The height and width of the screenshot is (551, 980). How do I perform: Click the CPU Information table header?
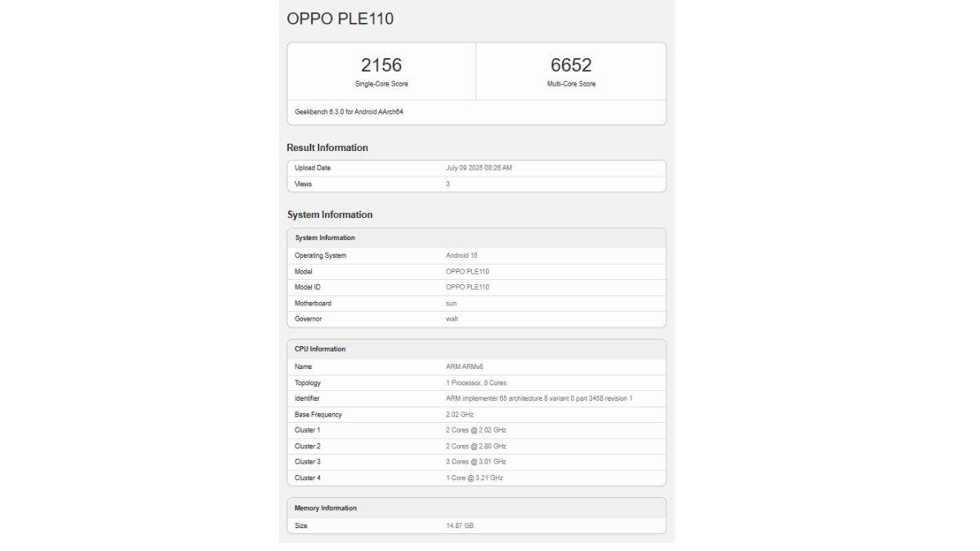(320, 349)
